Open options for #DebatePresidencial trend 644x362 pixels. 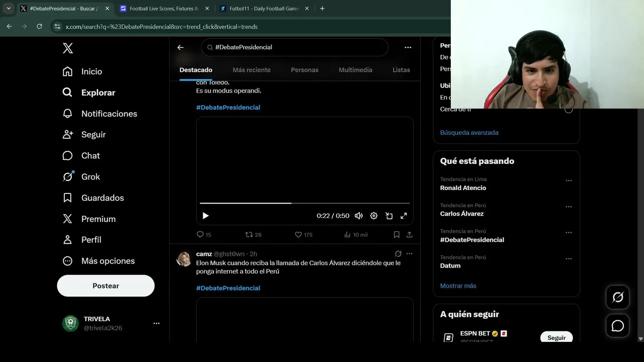(569, 233)
